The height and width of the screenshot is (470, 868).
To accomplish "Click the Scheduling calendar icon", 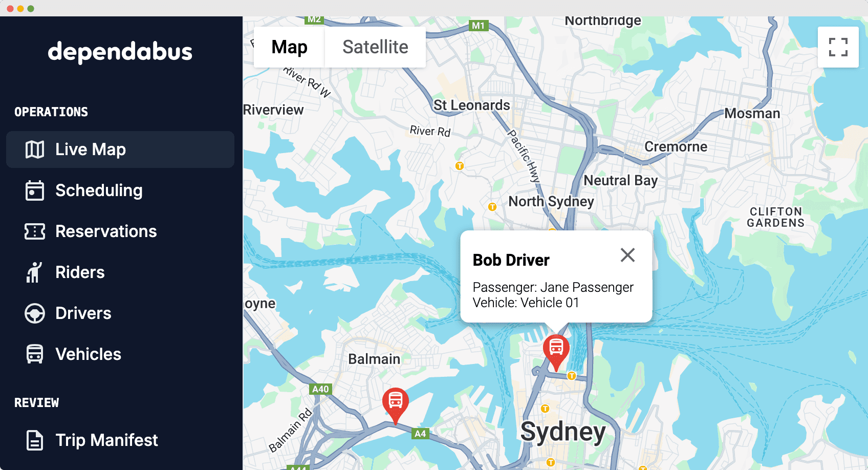I will (x=35, y=190).
